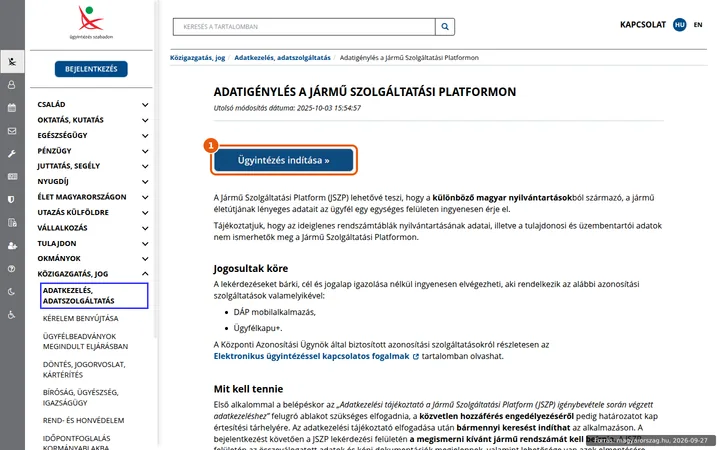The image size is (720, 450).
Task: Expand the TULAJDON chevron
Action: point(145,243)
